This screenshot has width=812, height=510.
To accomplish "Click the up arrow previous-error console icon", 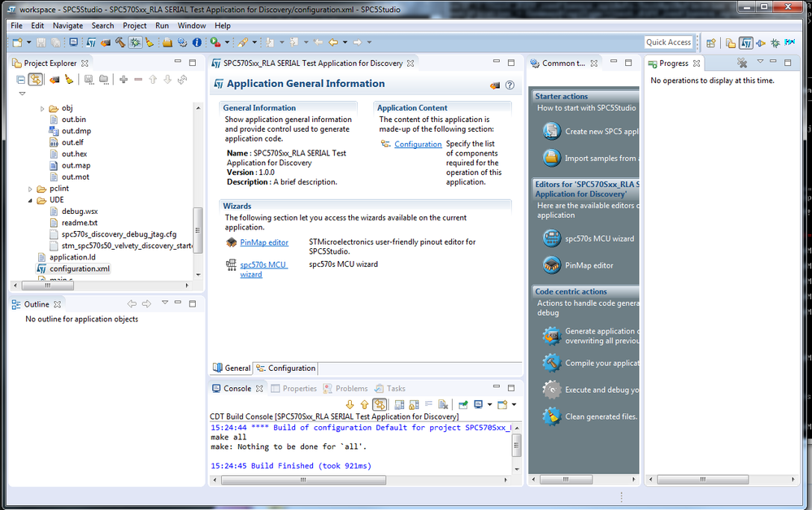I will pyautogui.click(x=364, y=404).
